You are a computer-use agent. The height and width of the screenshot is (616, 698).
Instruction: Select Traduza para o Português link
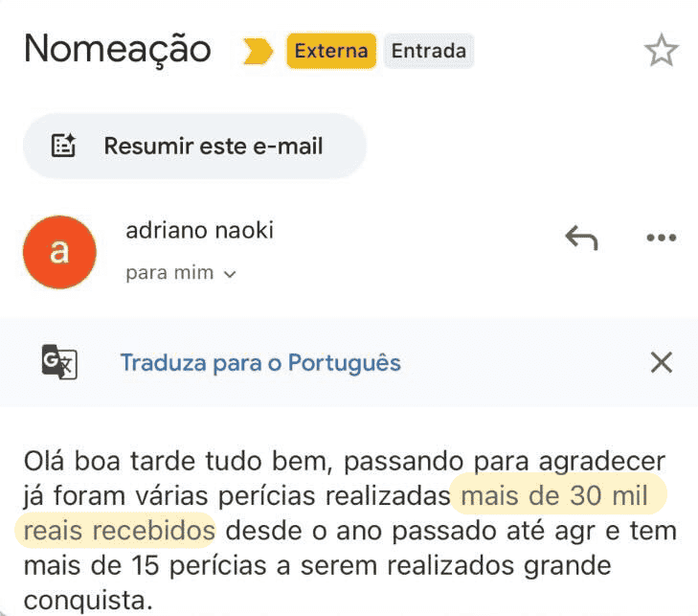point(260,362)
